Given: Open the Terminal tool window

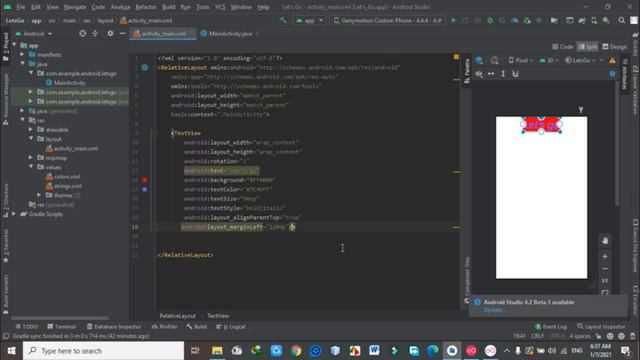Looking at the screenshot, I should pos(61,327).
